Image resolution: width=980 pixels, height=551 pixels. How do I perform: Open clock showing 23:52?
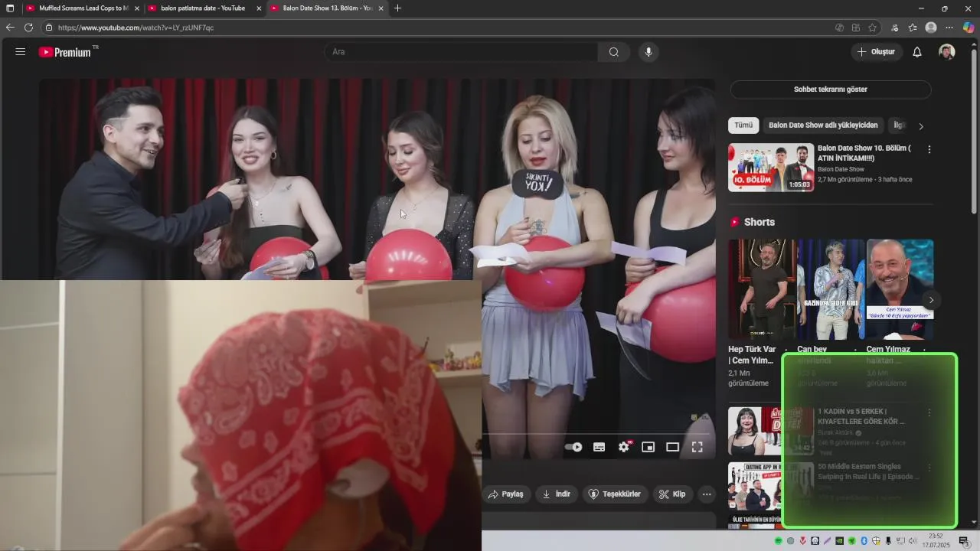936,540
